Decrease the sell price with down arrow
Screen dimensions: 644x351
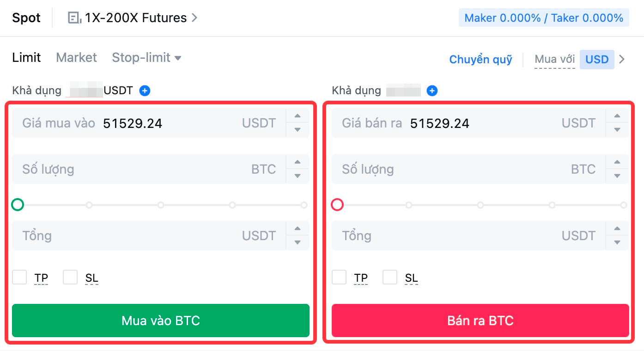click(617, 130)
